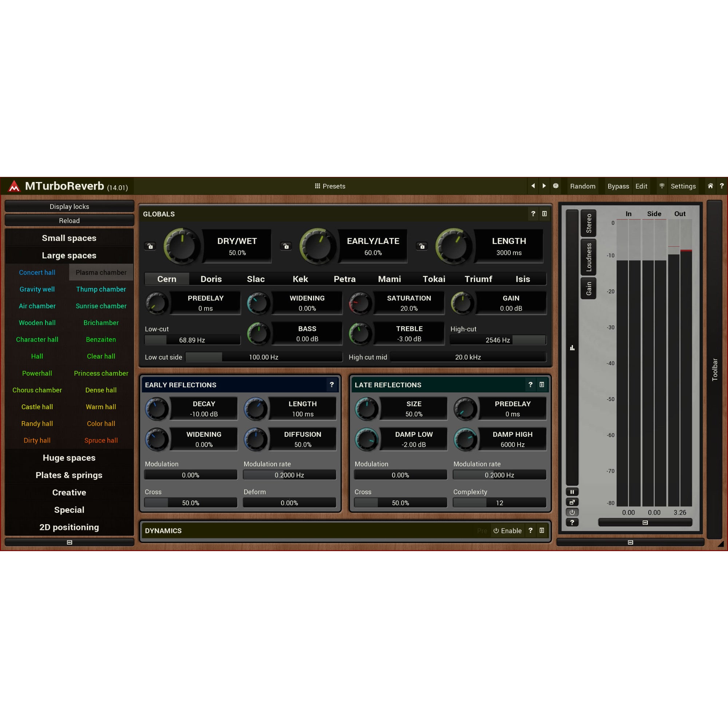Click the Display locks button
Screen dimensions: 728x728
point(69,206)
